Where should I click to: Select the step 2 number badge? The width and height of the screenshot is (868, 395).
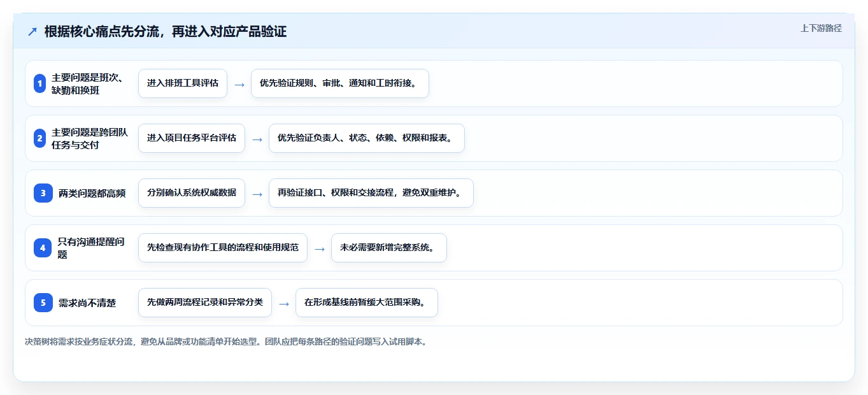pyautogui.click(x=39, y=138)
